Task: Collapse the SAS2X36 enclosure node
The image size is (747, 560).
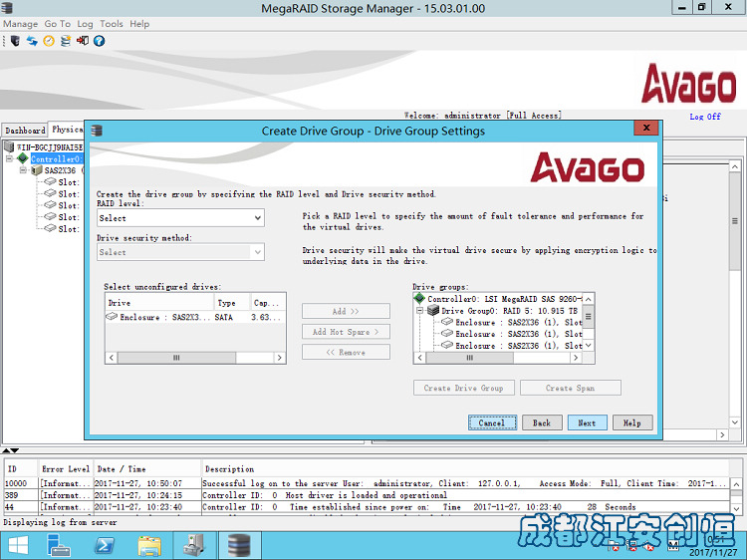Action: tap(22, 170)
